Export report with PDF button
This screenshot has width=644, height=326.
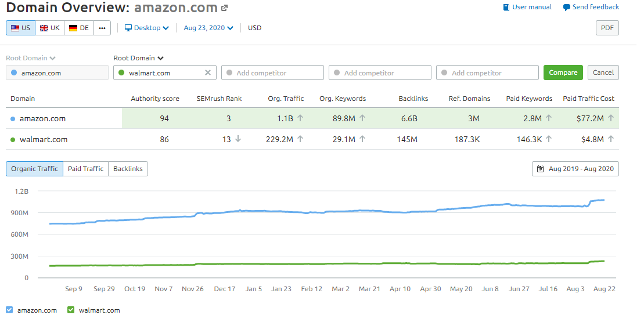[607, 28]
